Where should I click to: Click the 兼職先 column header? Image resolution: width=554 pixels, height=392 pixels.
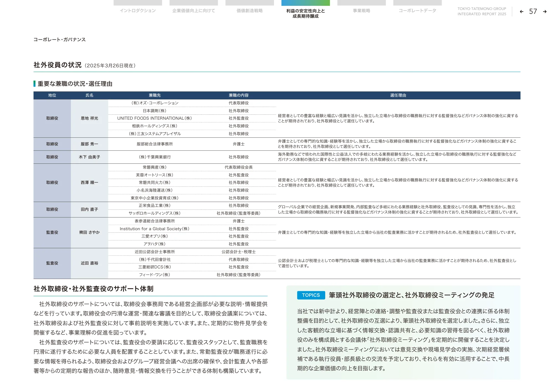pyautogui.click(x=155, y=95)
